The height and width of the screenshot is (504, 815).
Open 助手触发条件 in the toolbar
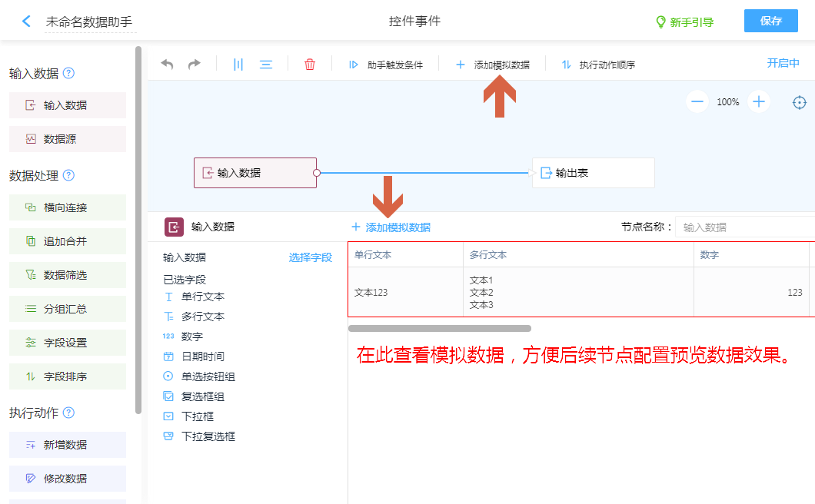point(386,65)
